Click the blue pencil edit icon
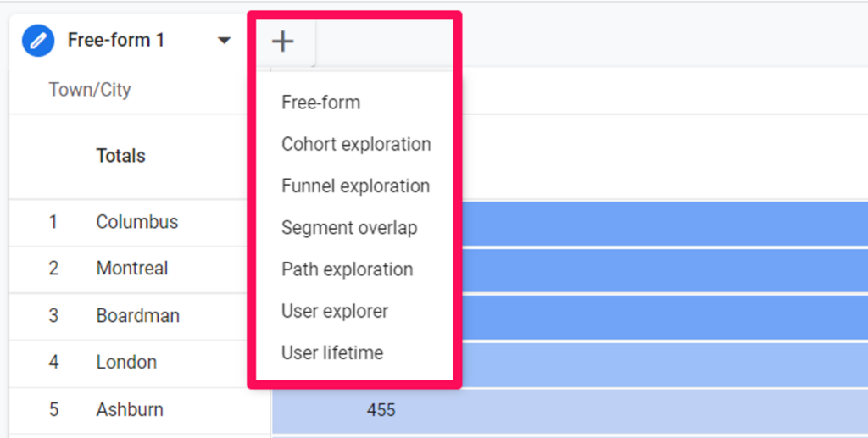This screenshot has width=868, height=438. (x=38, y=41)
